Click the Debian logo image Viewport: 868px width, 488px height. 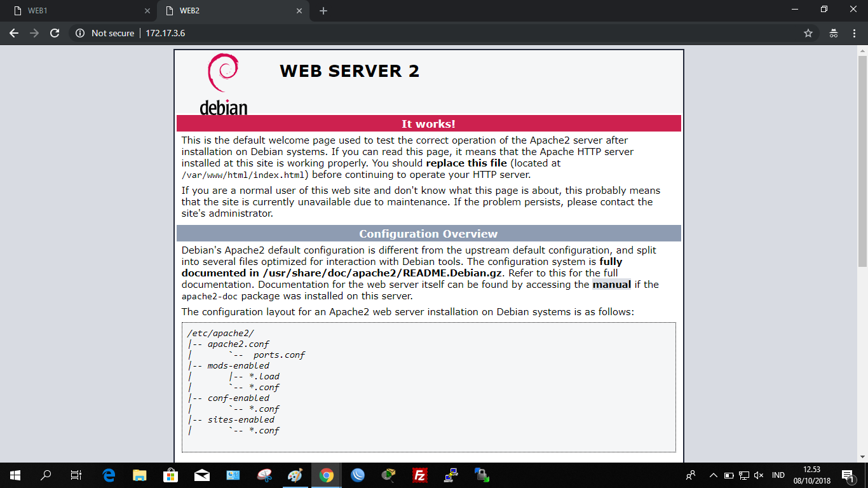(223, 84)
